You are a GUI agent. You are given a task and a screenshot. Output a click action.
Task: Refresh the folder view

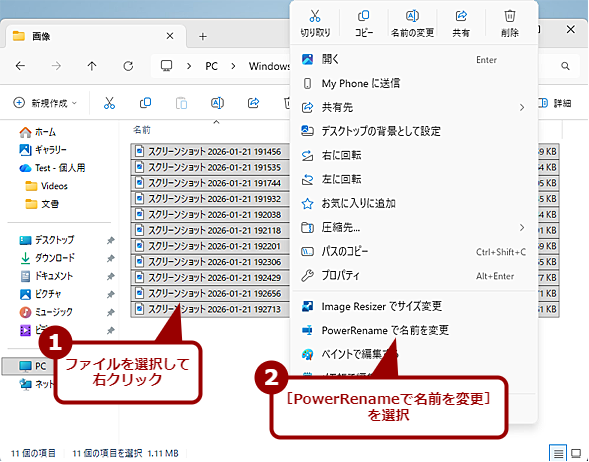[x=128, y=66]
